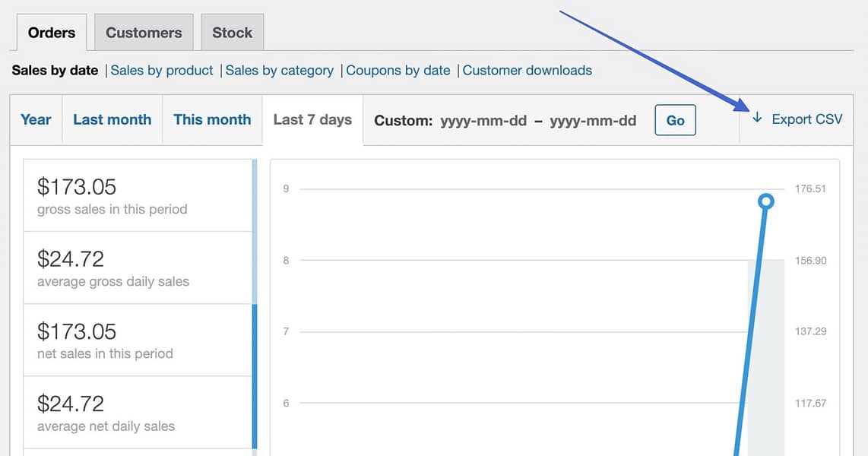Click the Export CSV download arrow icon
This screenshot has width=868, height=456.
(x=757, y=119)
